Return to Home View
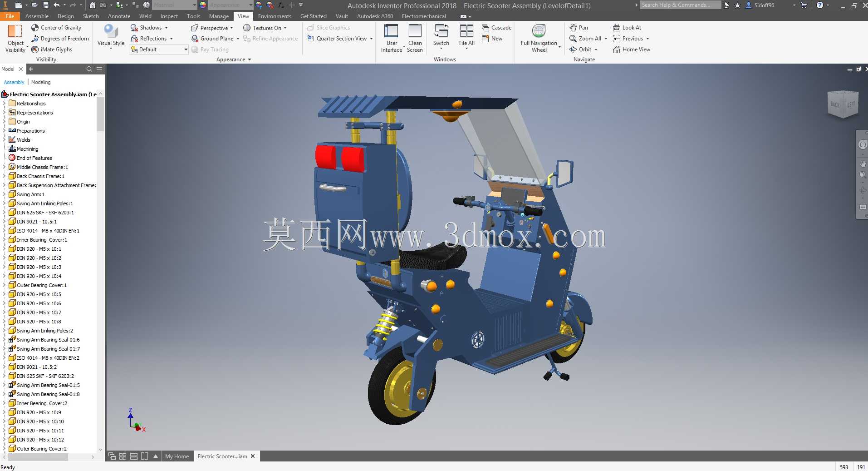 click(632, 50)
